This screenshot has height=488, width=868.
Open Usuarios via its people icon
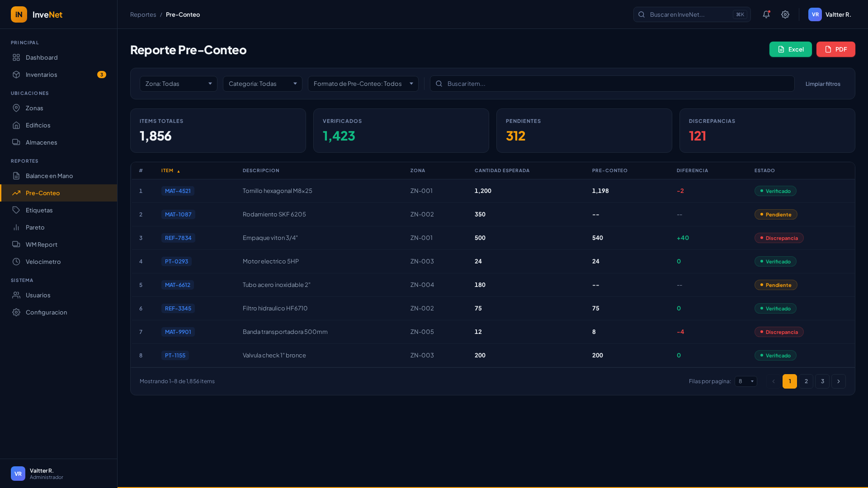pos(16,295)
